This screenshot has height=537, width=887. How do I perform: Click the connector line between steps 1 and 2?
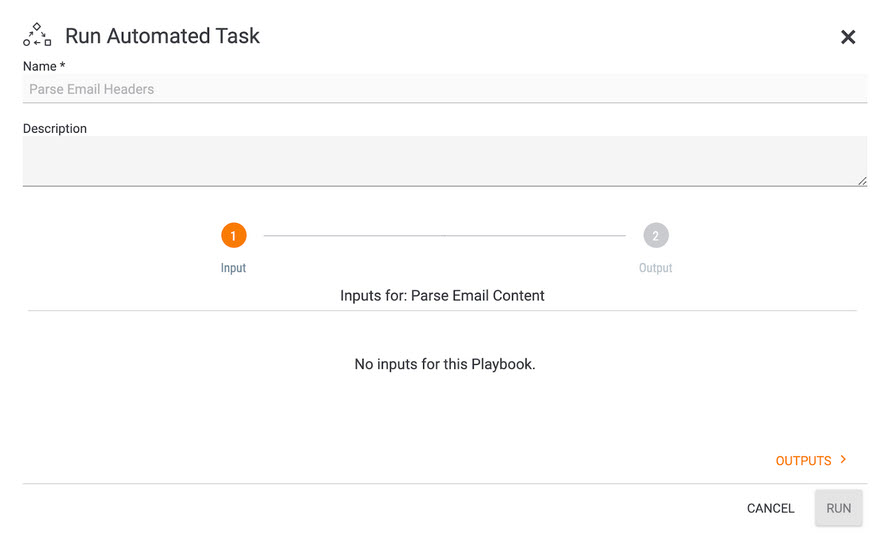[445, 235]
